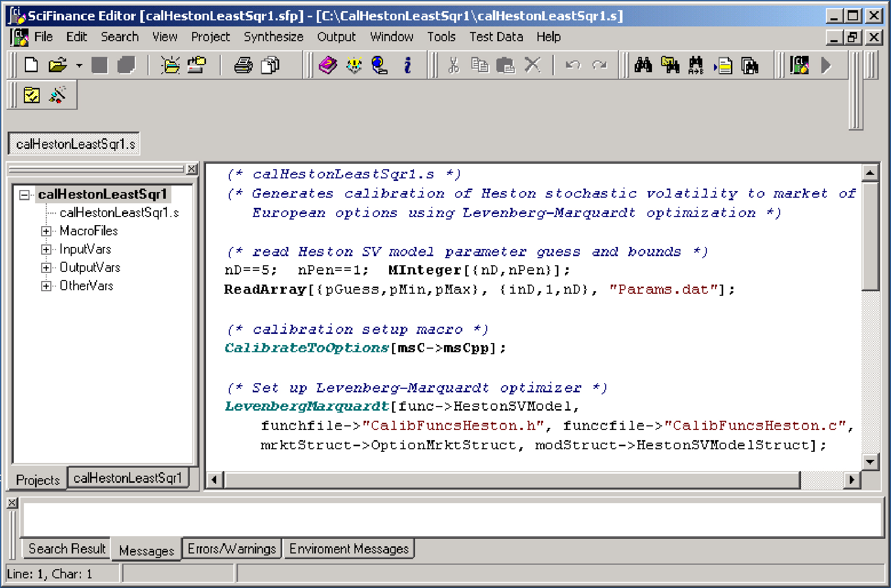The image size is (891, 588).
Task: Click the editor's scroll down arrow
Action: tap(870, 462)
